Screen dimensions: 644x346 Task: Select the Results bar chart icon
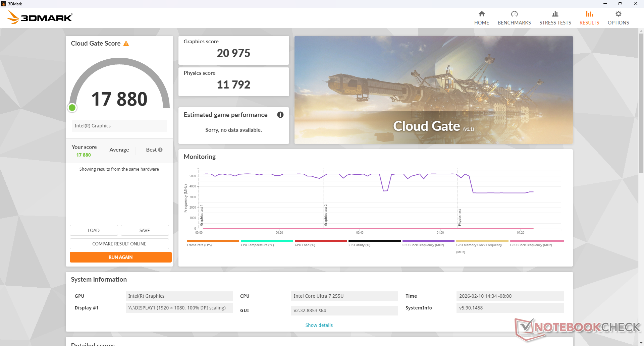point(589,14)
